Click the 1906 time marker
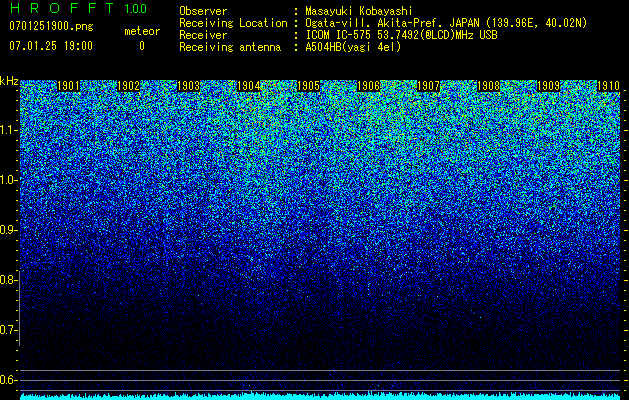Viewport: 629px width, 400px height. click(x=368, y=86)
